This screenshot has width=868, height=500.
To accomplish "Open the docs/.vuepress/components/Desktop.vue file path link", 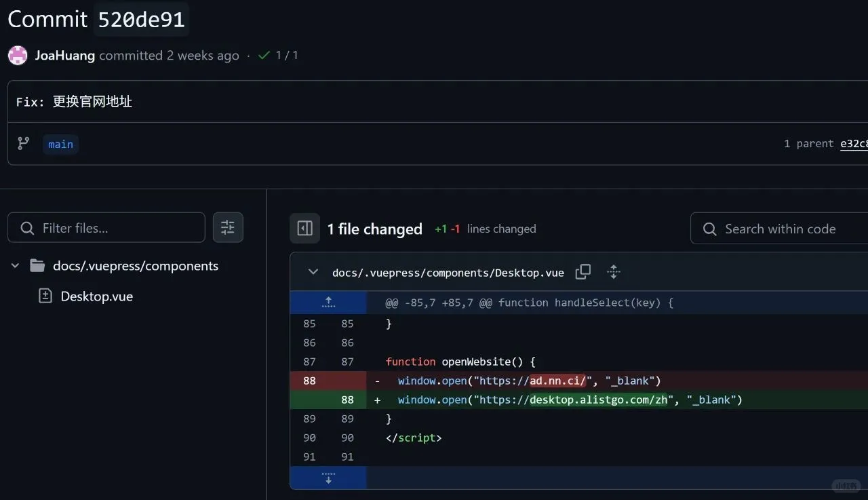I will [448, 273].
